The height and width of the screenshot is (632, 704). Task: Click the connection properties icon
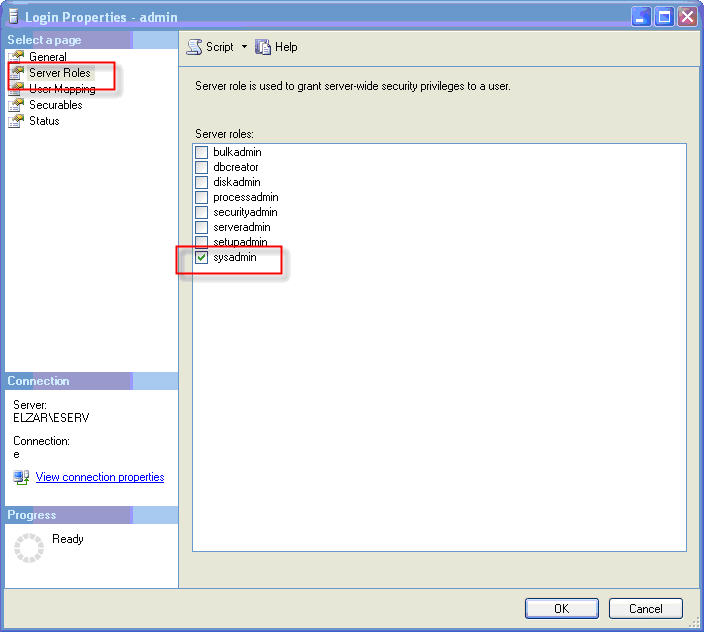[21, 477]
